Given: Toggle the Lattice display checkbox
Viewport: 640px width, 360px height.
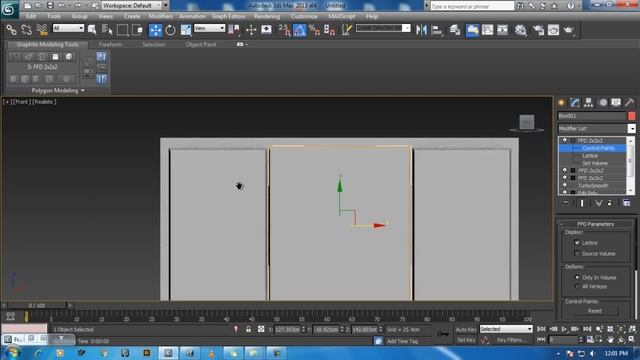Looking at the screenshot, I should 577,243.
